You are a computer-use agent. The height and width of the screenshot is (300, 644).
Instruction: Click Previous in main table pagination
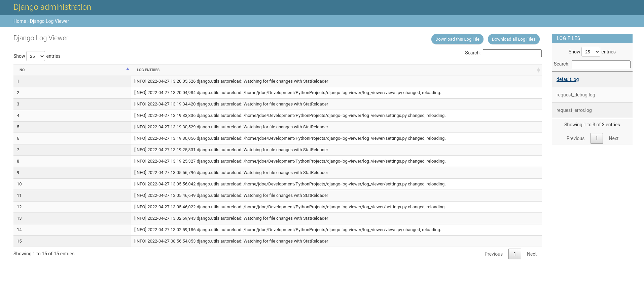tap(494, 254)
